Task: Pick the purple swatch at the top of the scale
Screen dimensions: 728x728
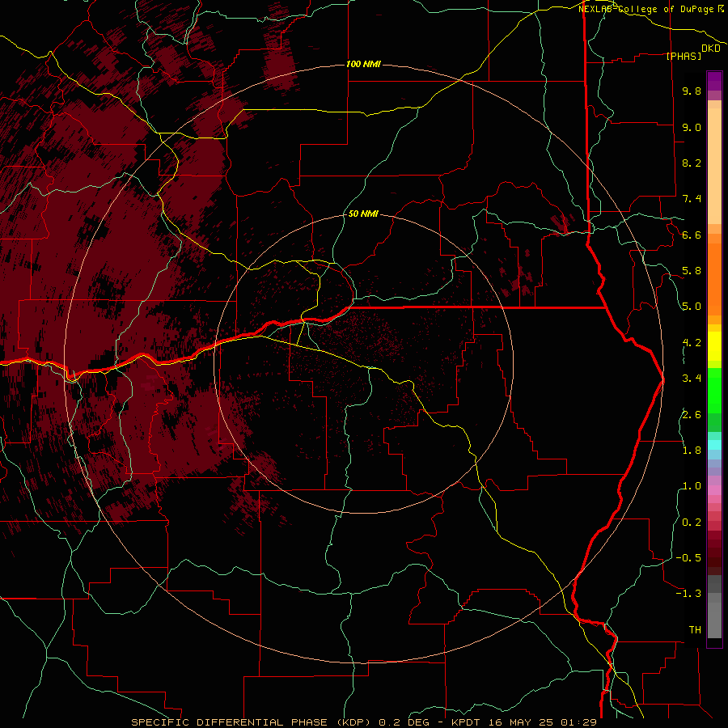Action: point(714,81)
